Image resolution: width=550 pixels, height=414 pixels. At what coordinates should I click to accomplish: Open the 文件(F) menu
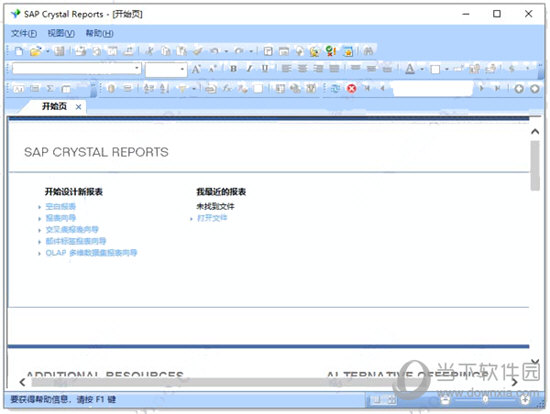coord(24,33)
